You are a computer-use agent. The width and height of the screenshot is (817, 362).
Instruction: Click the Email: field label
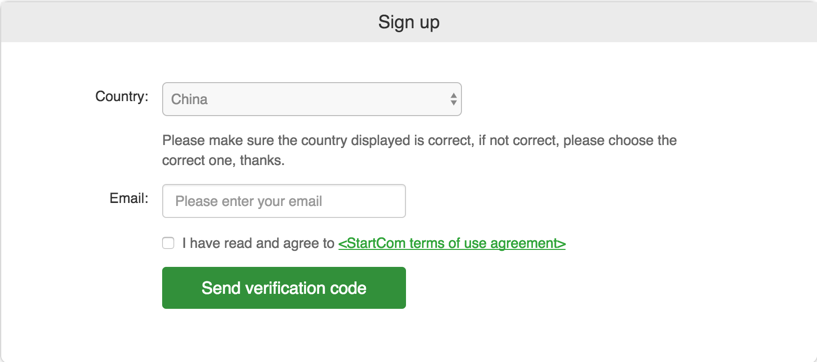[x=129, y=198]
